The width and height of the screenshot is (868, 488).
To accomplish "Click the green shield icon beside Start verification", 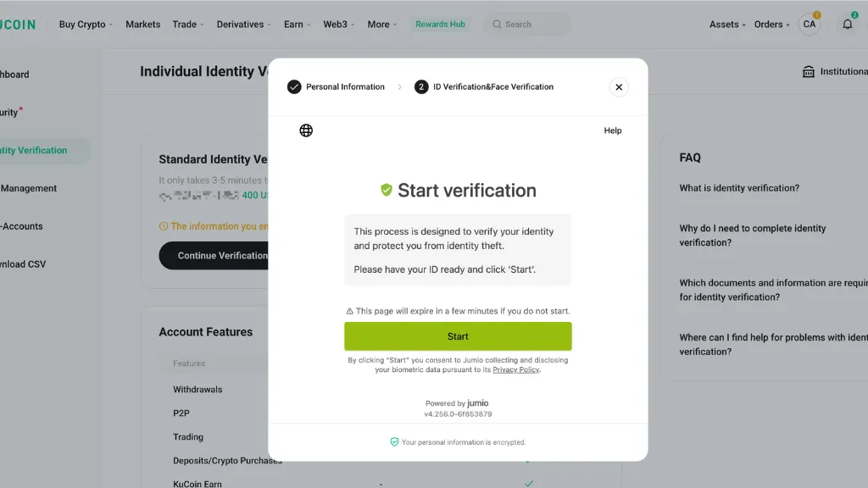I will [x=387, y=191].
